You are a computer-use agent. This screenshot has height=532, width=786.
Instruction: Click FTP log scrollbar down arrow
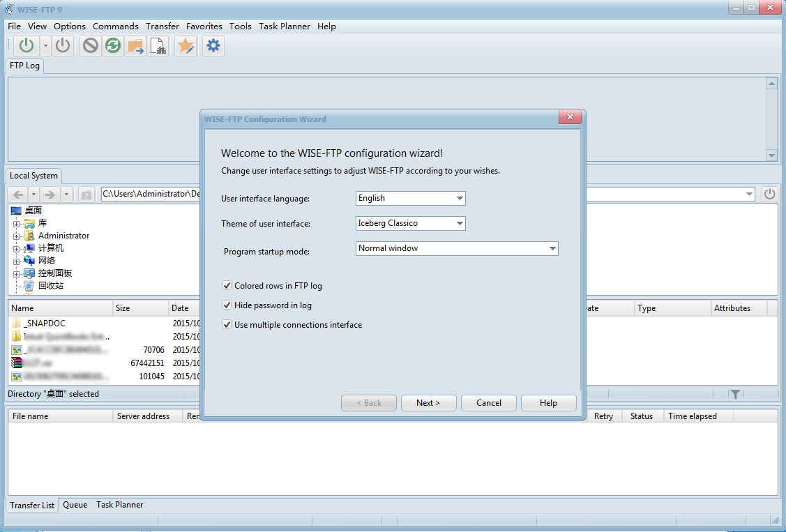771,155
